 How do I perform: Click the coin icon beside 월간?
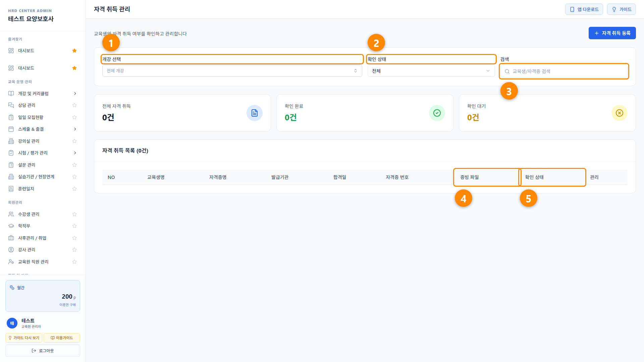[x=12, y=288]
